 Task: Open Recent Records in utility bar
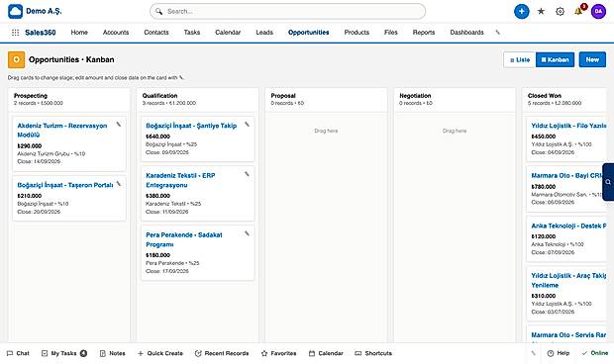point(222,353)
